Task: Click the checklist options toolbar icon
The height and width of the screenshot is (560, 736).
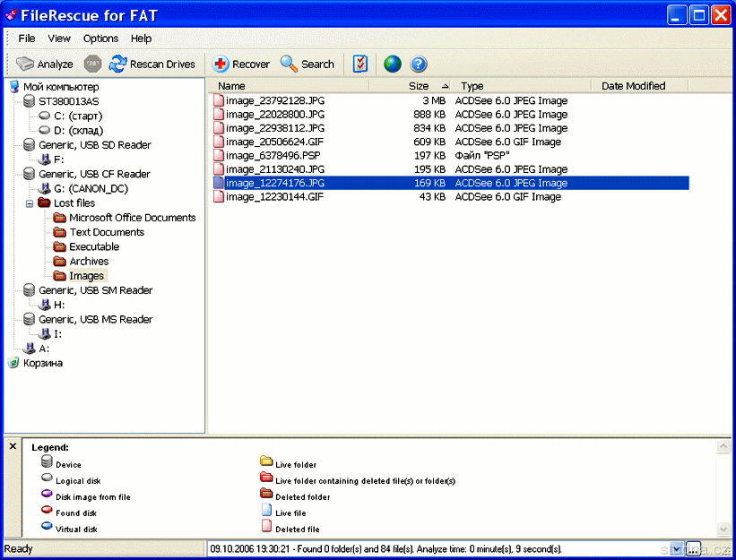Action: 360,65
